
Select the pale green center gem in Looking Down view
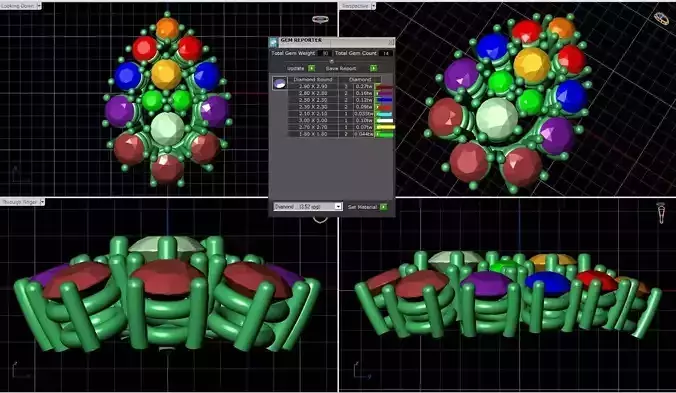point(167,128)
